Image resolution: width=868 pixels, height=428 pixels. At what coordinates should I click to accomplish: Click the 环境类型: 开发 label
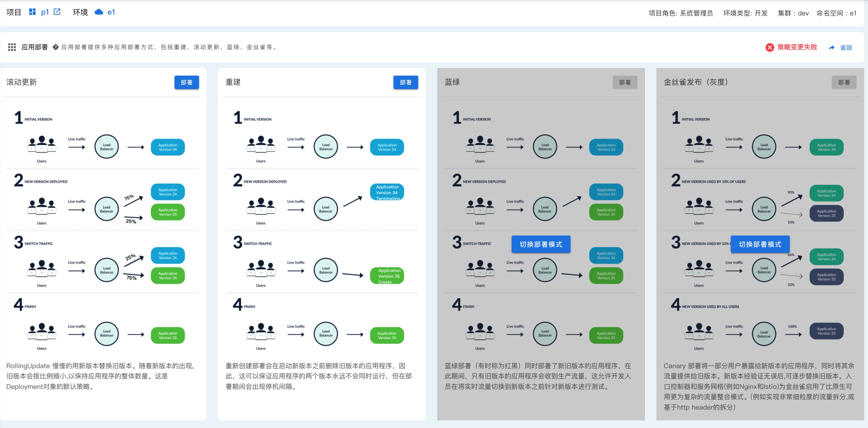[745, 13]
